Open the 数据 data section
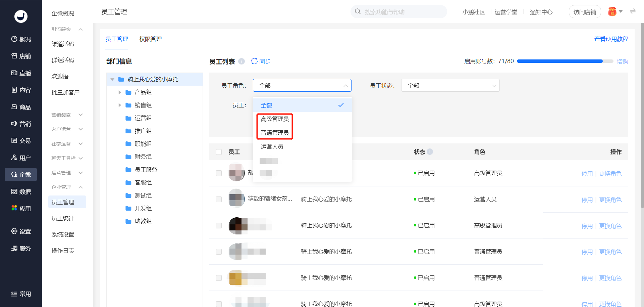The image size is (644, 307). point(21,192)
